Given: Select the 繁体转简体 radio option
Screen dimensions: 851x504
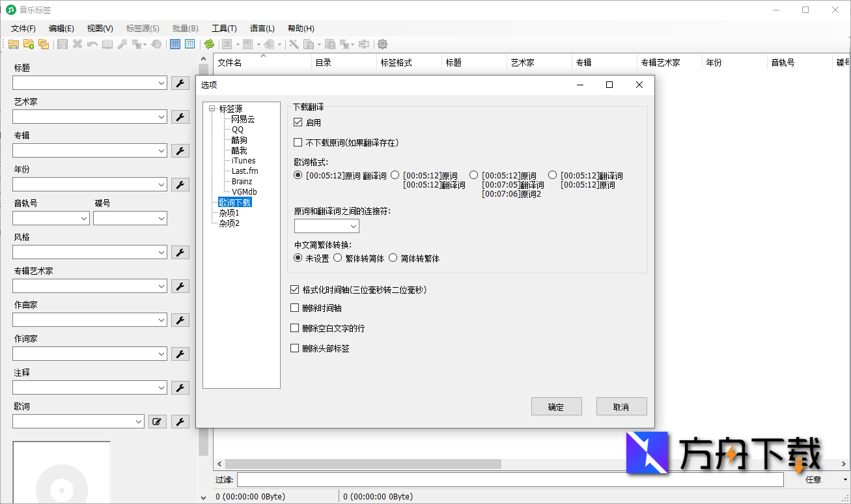Looking at the screenshot, I should [337, 257].
